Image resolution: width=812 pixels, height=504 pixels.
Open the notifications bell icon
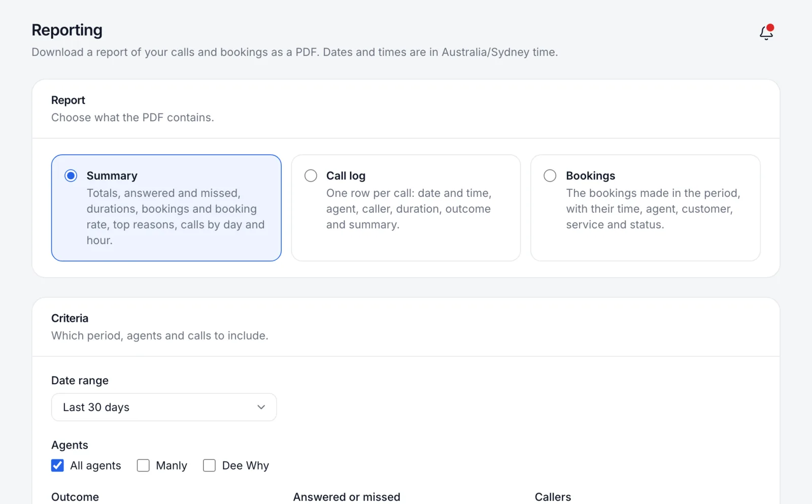pos(766,32)
